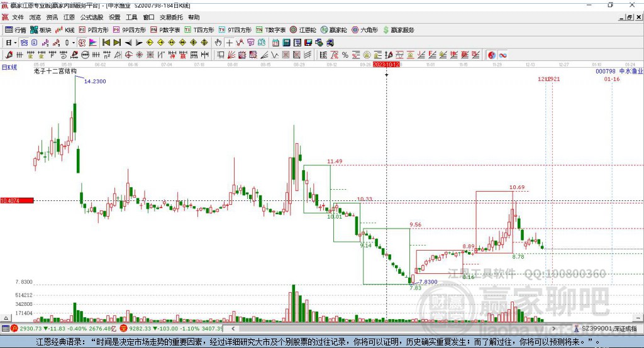Open the 江恩 menu
This screenshot has height=348, width=644.
click(x=69, y=17)
